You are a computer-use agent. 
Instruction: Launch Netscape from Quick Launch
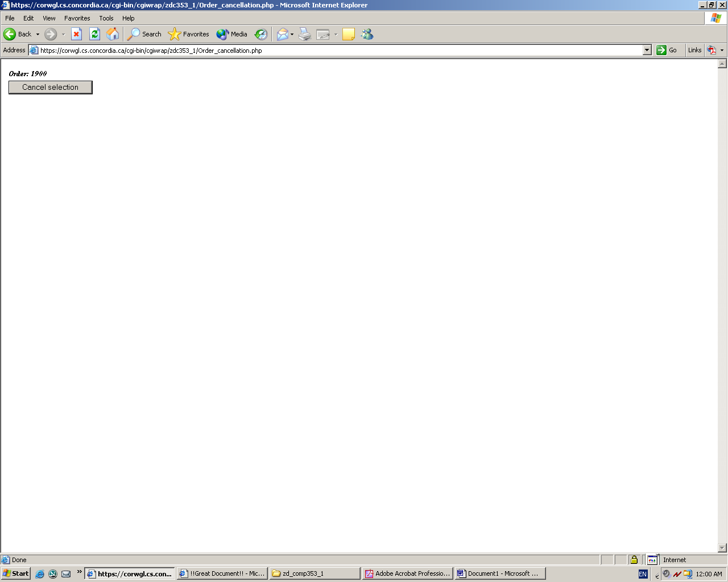[x=53, y=574]
